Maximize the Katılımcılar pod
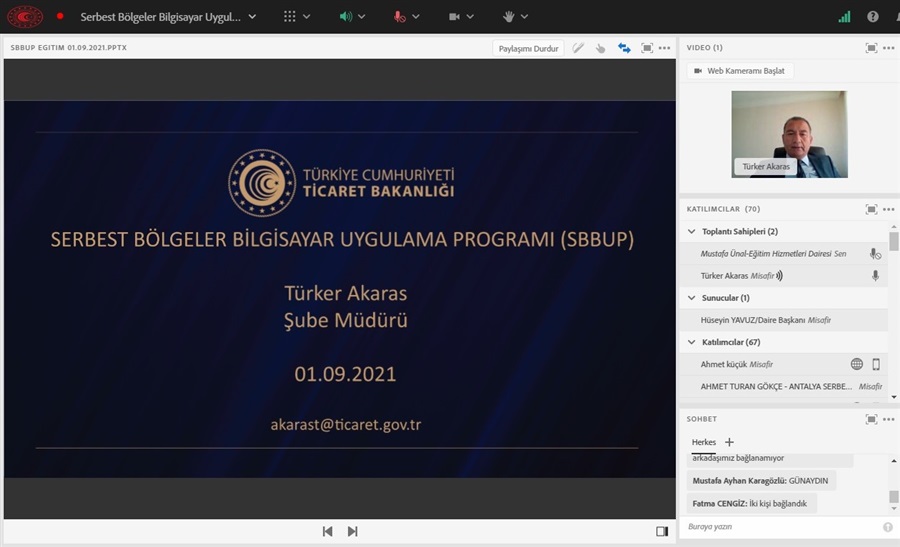 [x=871, y=209]
